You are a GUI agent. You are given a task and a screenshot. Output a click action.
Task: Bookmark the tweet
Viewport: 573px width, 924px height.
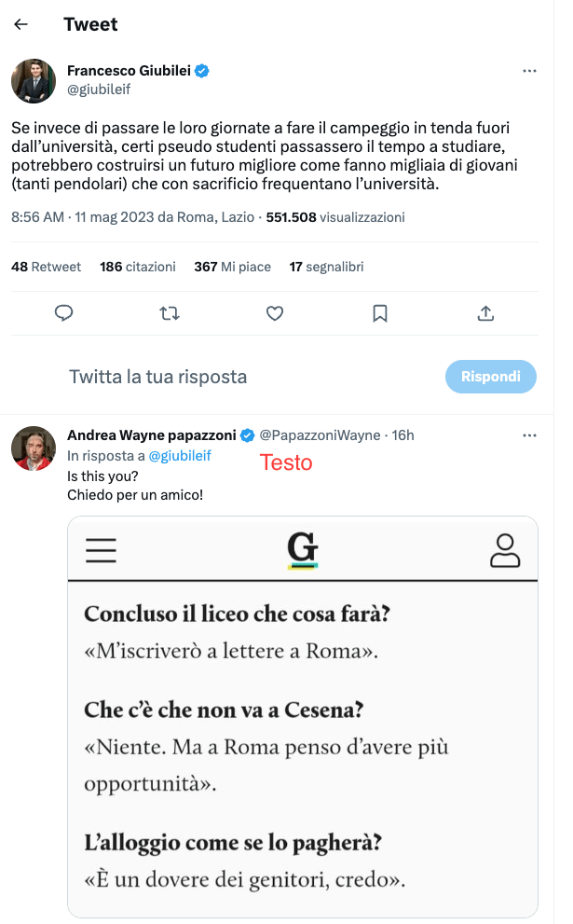[x=380, y=313]
